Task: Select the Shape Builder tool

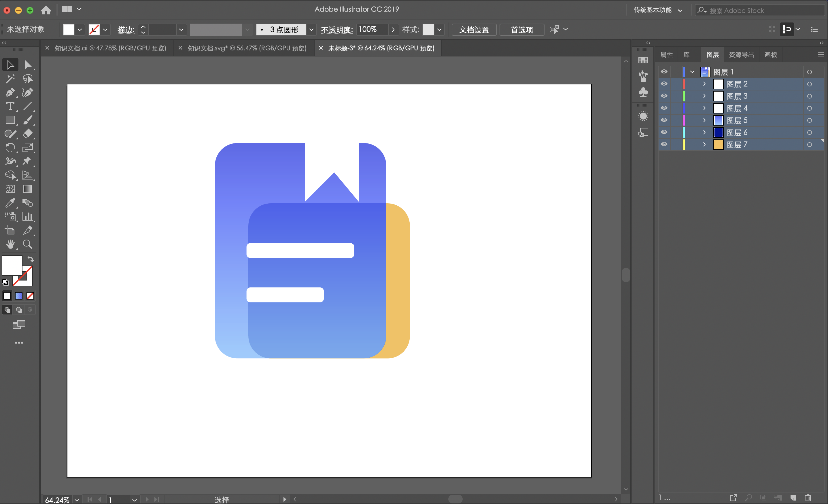Action: click(x=10, y=175)
